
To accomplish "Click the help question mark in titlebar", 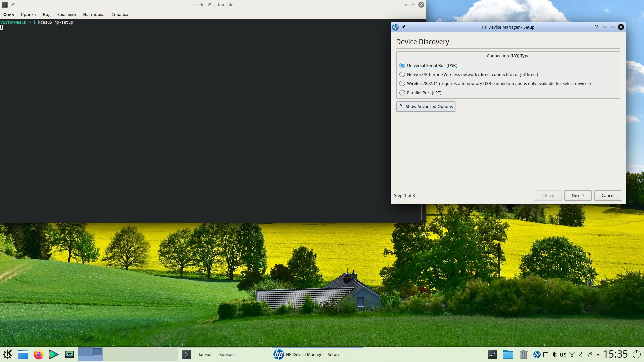I will [596, 27].
